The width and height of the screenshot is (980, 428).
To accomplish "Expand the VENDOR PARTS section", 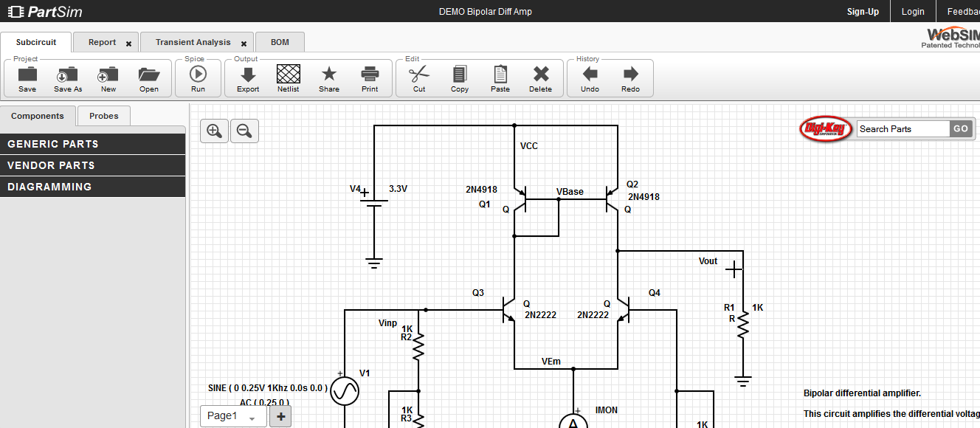I will 92,165.
